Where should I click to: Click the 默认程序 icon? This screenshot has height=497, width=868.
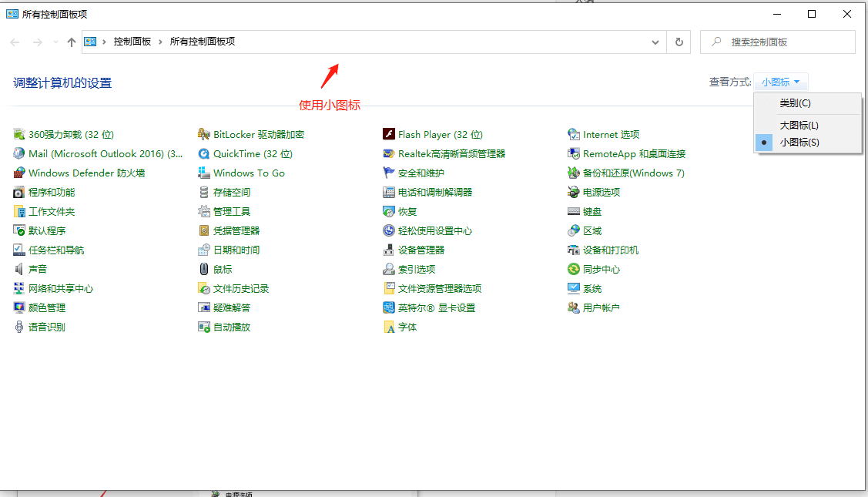[x=18, y=230]
